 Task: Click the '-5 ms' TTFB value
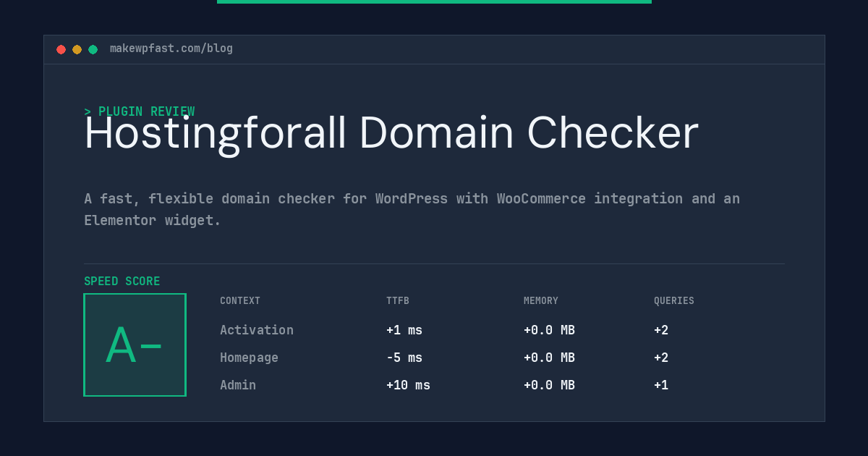404,358
